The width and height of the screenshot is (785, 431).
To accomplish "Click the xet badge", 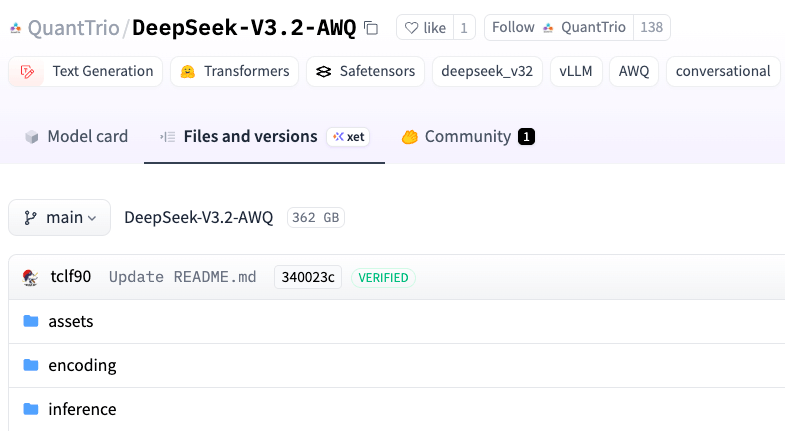I will 348,137.
